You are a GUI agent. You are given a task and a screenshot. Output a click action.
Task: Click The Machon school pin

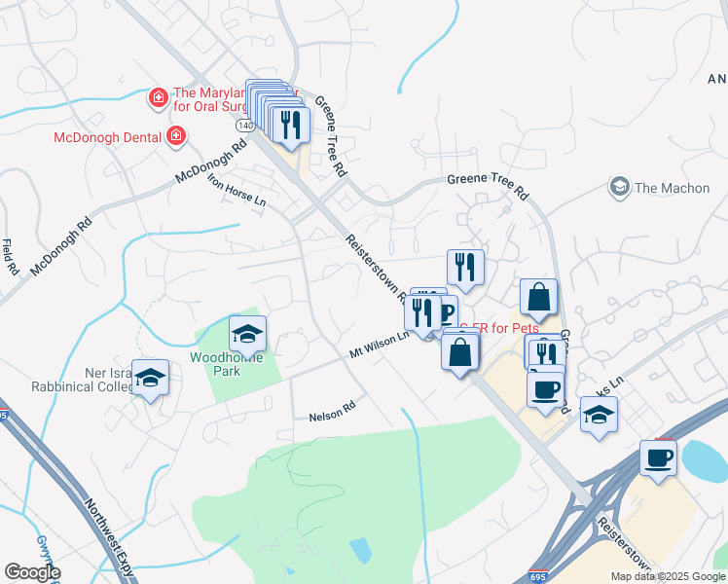tap(619, 187)
